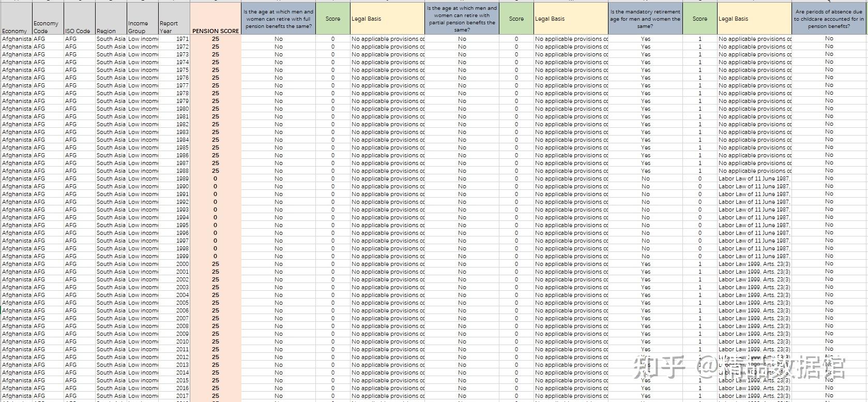Image resolution: width=868 pixels, height=402 pixels.
Task: Click "Afghanistan" economy cell in the 2003 row
Action: tap(17, 287)
